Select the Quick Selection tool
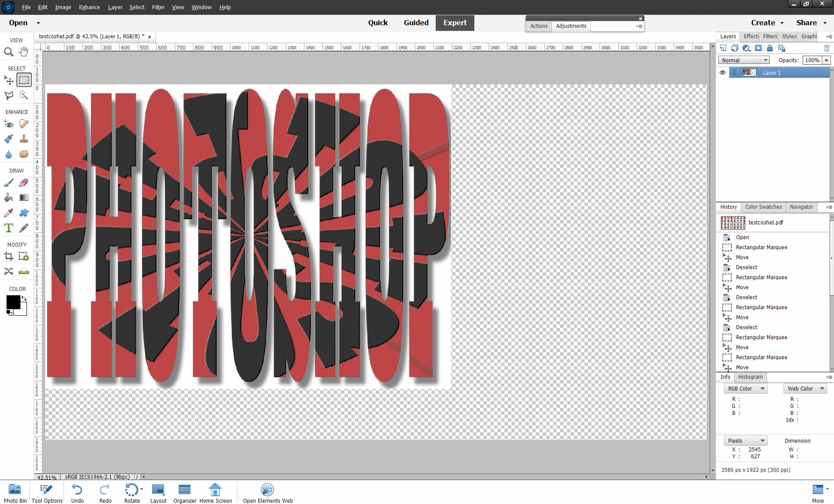 coord(24,95)
